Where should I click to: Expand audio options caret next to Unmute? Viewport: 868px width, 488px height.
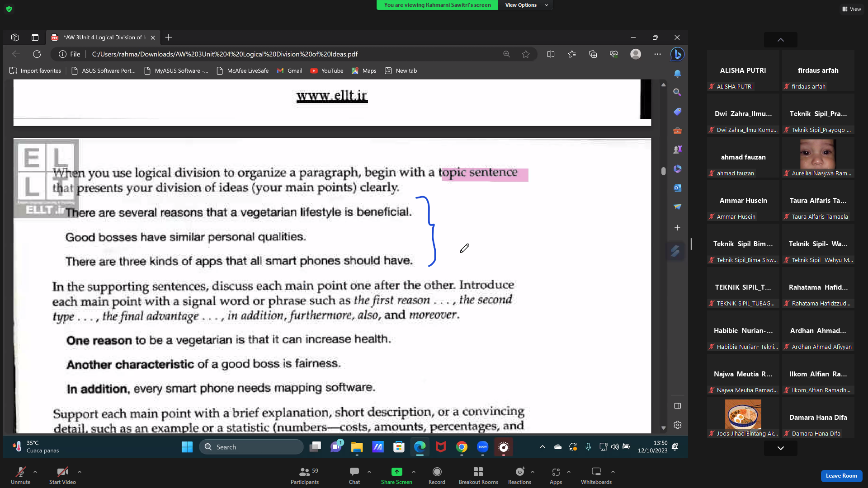(35, 472)
